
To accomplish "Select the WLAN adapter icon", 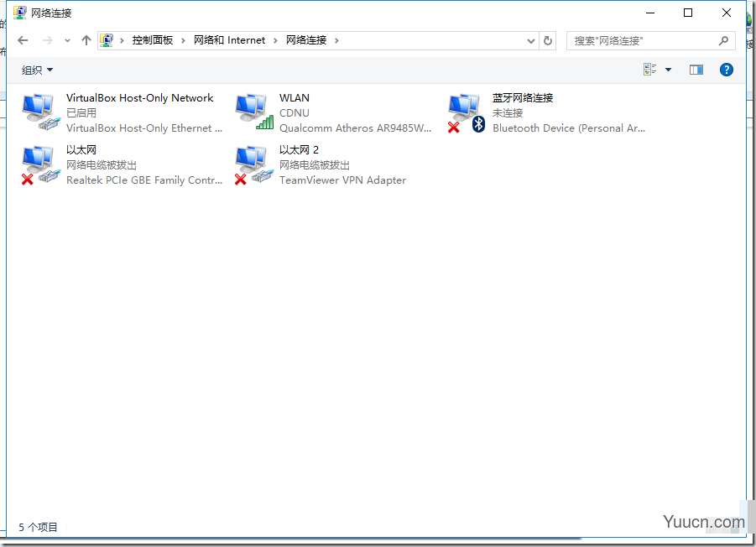I will 254,112.
